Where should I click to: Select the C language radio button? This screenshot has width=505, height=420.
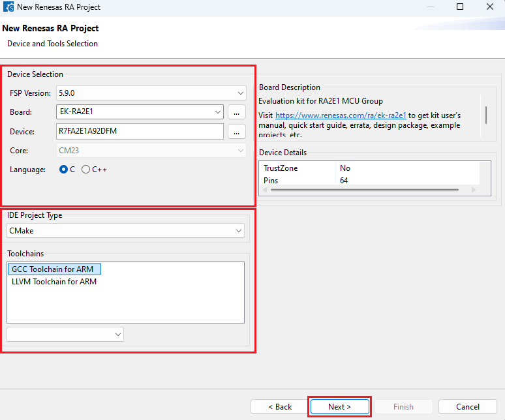pos(63,170)
